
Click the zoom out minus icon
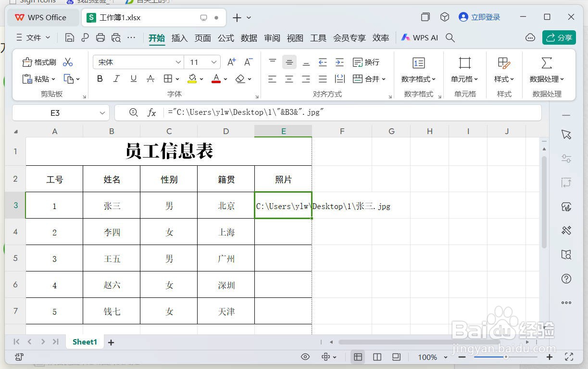(x=462, y=357)
